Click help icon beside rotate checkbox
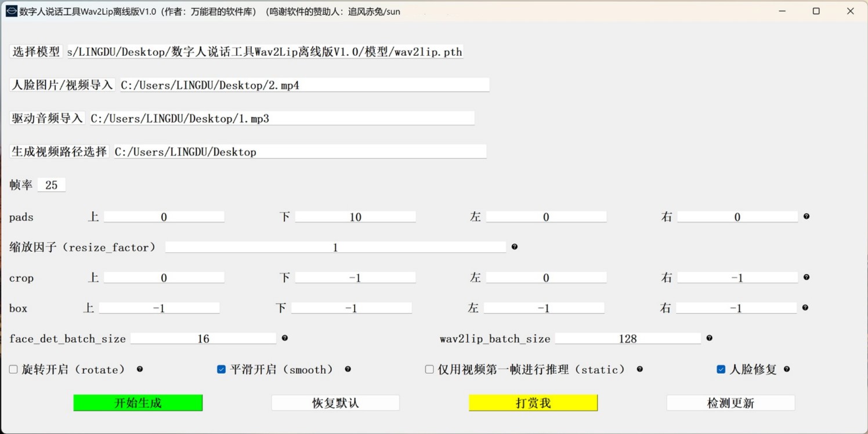868x434 pixels. [x=140, y=369]
